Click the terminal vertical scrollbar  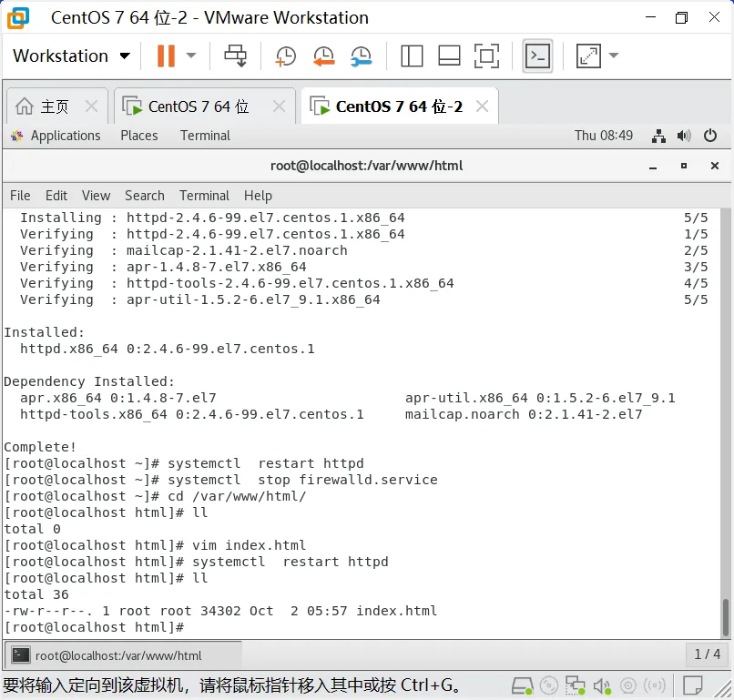726,617
